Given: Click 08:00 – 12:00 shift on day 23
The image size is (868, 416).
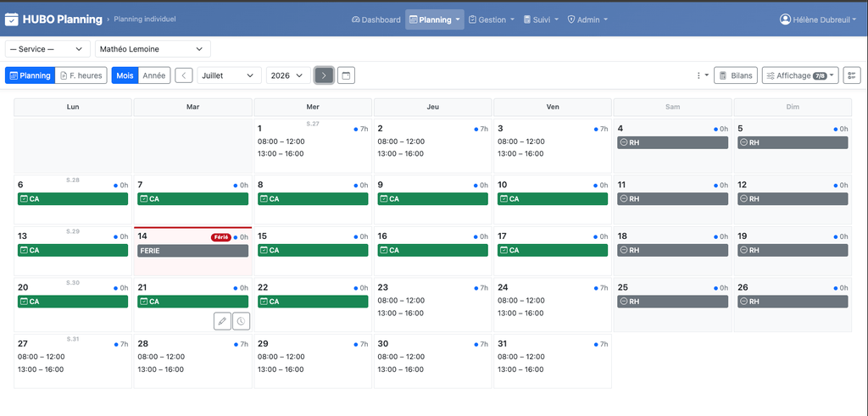Looking at the screenshot, I should tap(401, 301).
